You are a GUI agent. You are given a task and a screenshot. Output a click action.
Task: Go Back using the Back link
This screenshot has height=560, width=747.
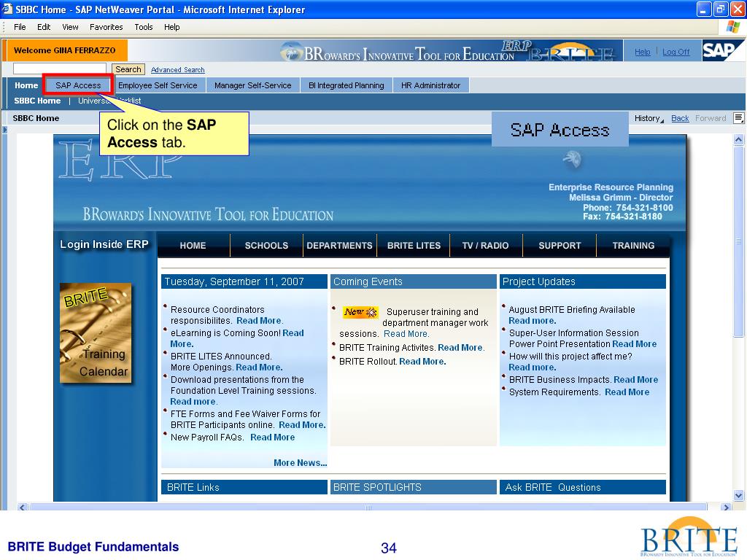[x=680, y=118]
